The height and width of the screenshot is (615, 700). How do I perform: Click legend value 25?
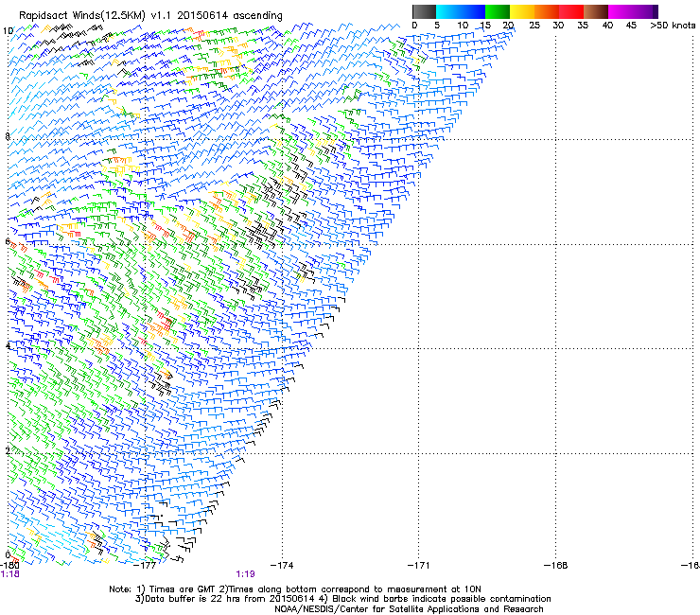pos(534,26)
